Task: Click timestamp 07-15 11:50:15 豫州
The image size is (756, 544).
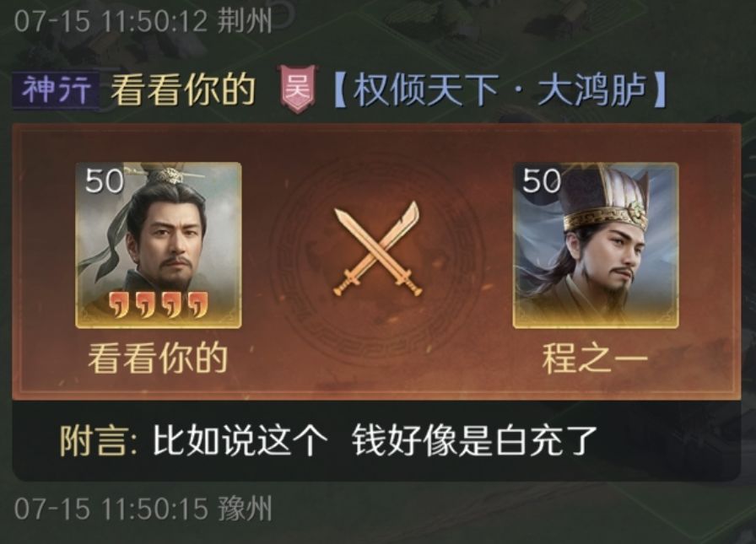Action: (x=143, y=509)
